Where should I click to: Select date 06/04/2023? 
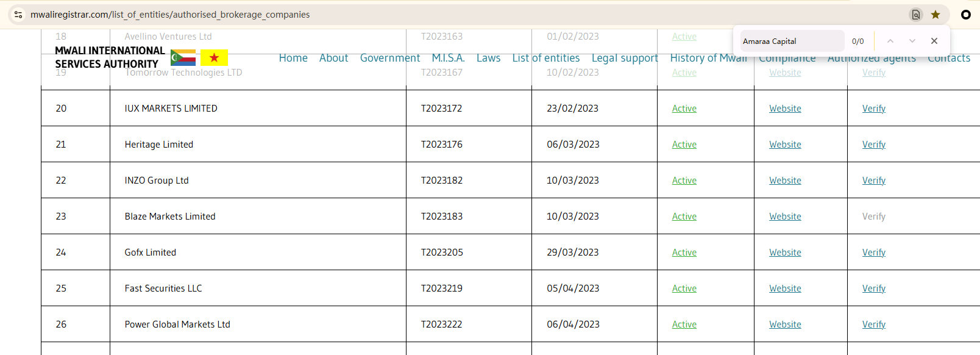(x=573, y=325)
